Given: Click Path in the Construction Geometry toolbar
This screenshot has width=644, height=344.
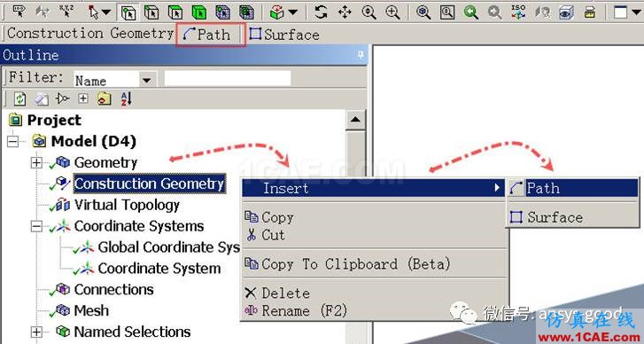Looking at the screenshot, I should pos(206,35).
